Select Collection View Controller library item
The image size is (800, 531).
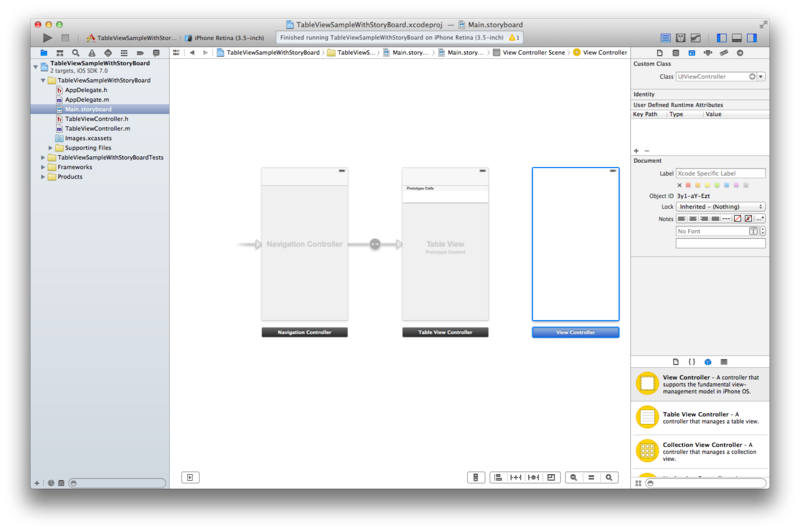click(x=700, y=451)
